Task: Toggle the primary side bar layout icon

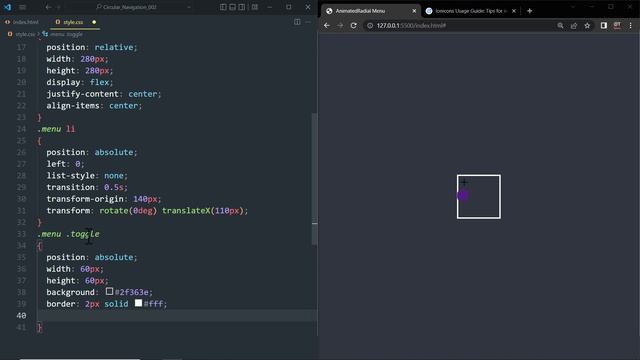Action: 223,7
